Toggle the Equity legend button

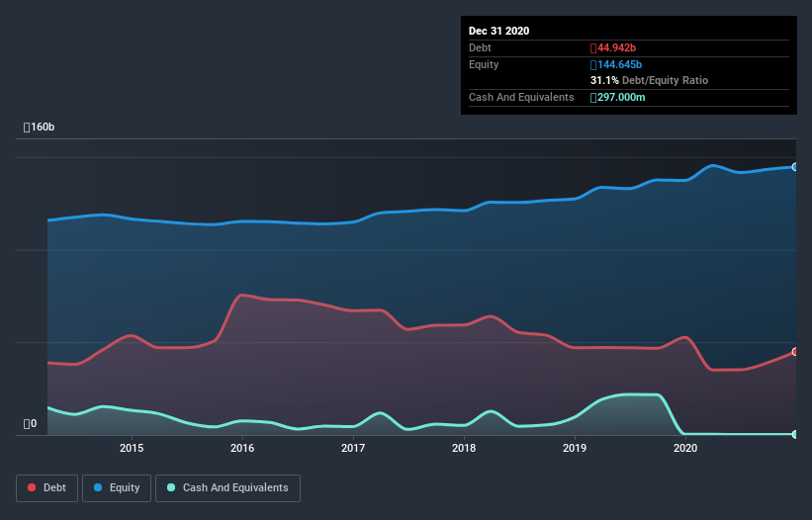[117, 488]
